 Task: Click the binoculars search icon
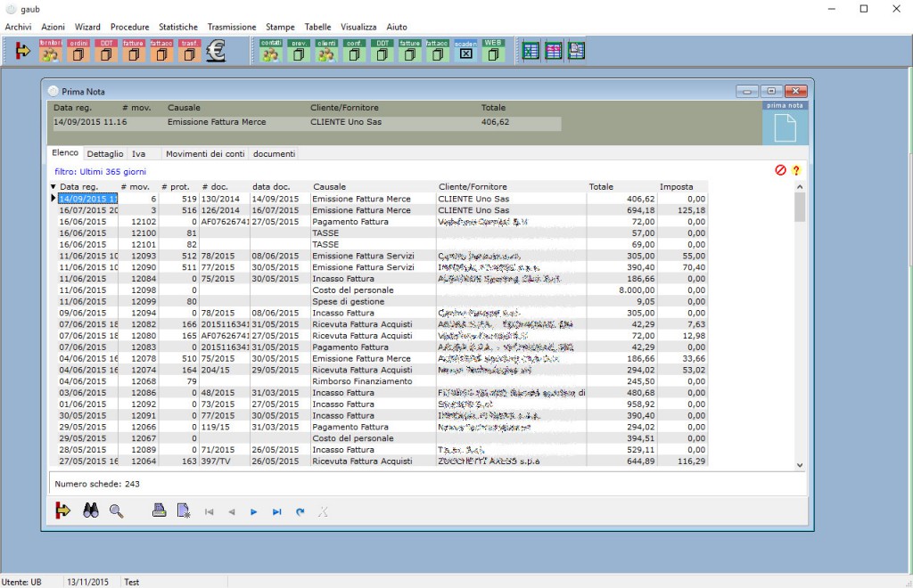click(90, 510)
